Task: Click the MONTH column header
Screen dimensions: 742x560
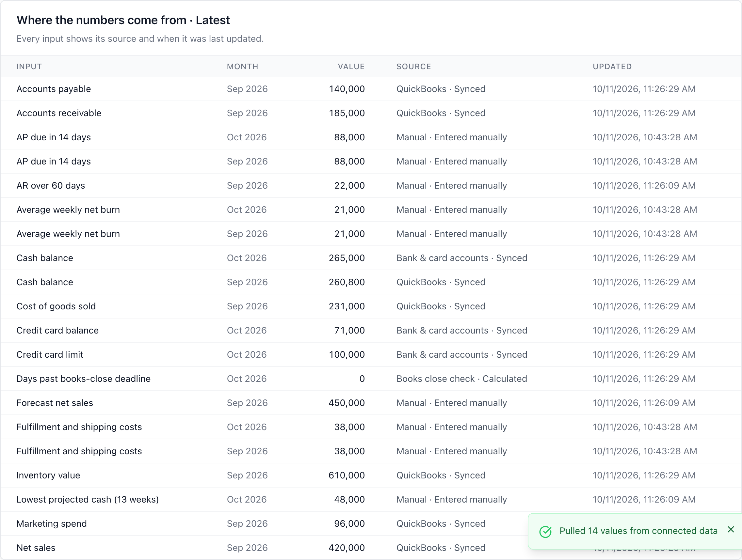Action: [x=243, y=66]
